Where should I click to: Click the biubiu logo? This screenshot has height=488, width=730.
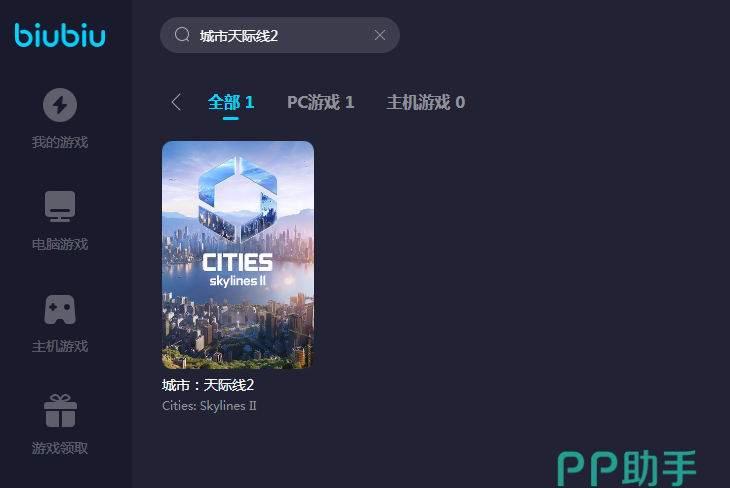click(60, 35)
